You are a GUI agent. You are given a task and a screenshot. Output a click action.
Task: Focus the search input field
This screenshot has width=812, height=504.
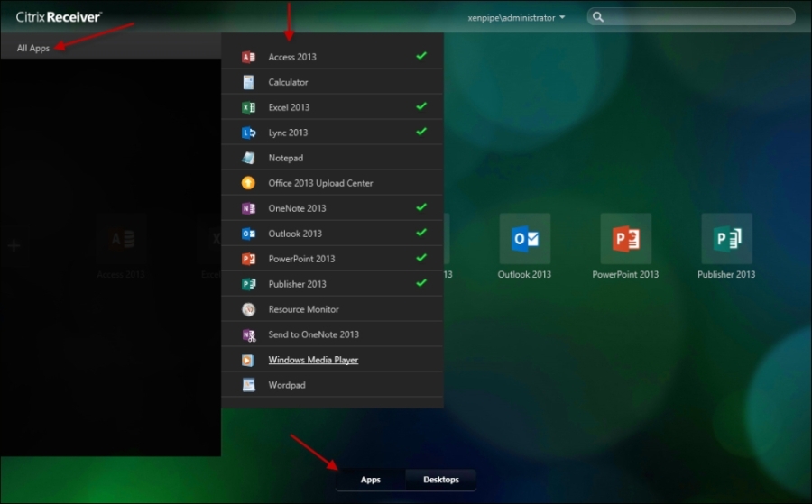point(691,17)
